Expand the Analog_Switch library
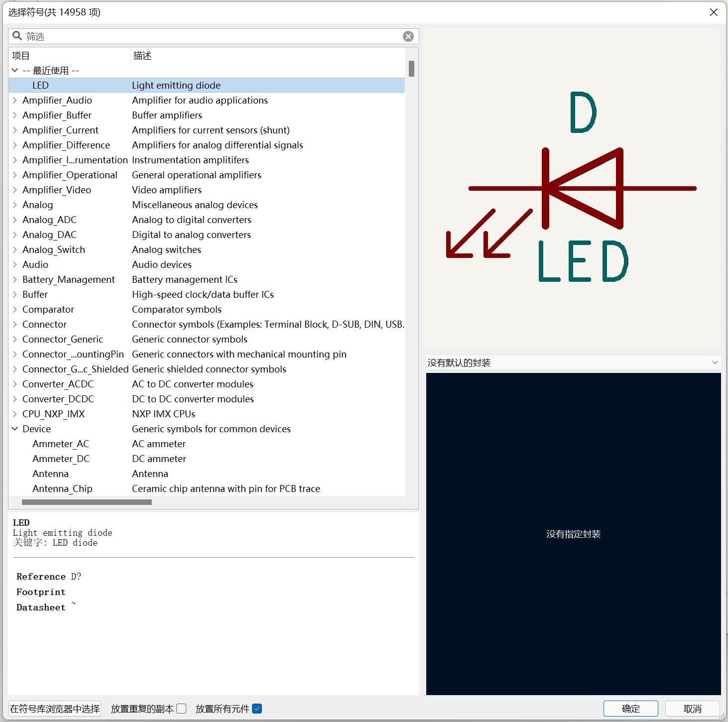 15,249
